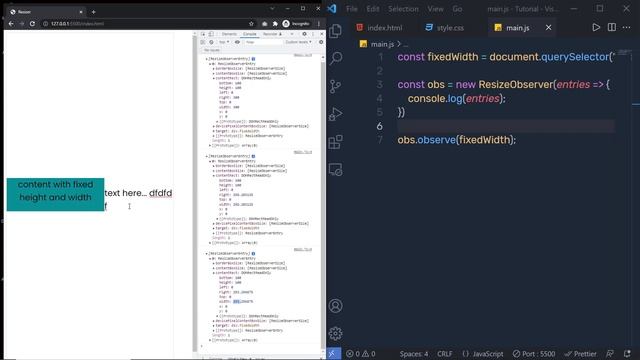The height and width of the screenshot is (360, 640).
Task: Open the console context 'top' dropdown
Action: [224, 42]
